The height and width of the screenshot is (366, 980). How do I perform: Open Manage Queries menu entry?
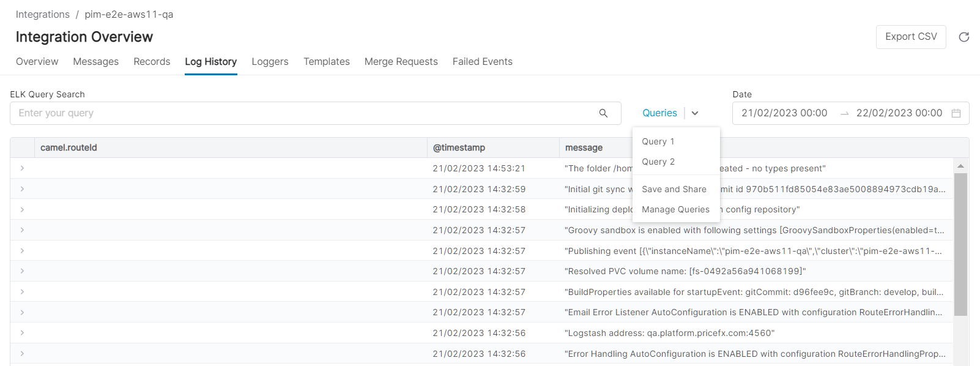point(676,209)
